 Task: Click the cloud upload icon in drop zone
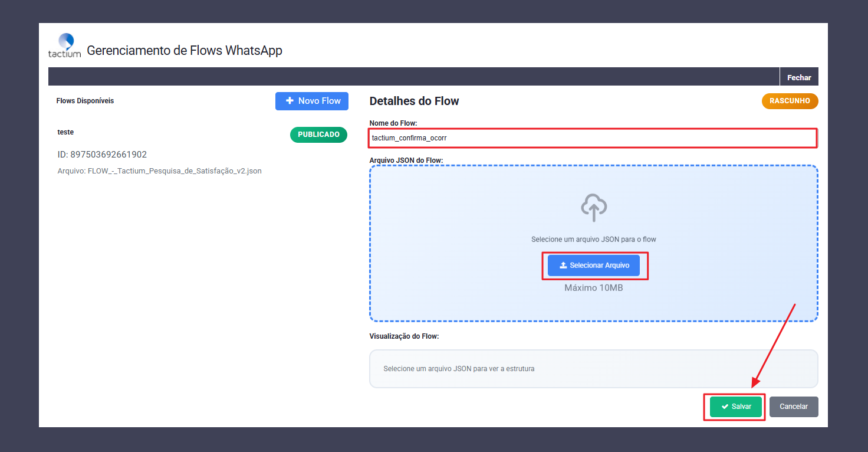[x=593, y=208]
